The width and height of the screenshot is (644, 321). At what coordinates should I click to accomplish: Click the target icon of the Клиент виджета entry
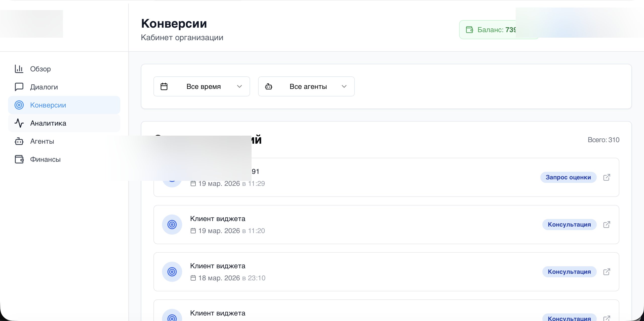coord(172,224)
